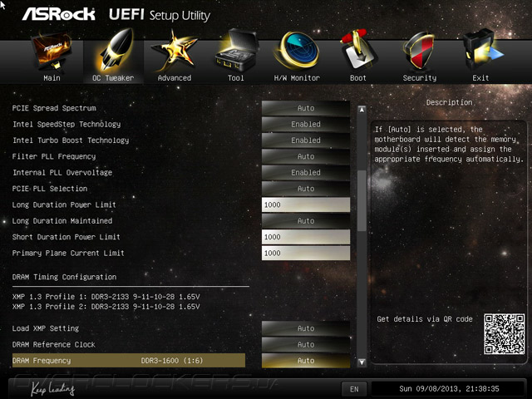Select the DRAM Reference Clock label
Viewport: 532px width, 399px height.
[53, 344]
